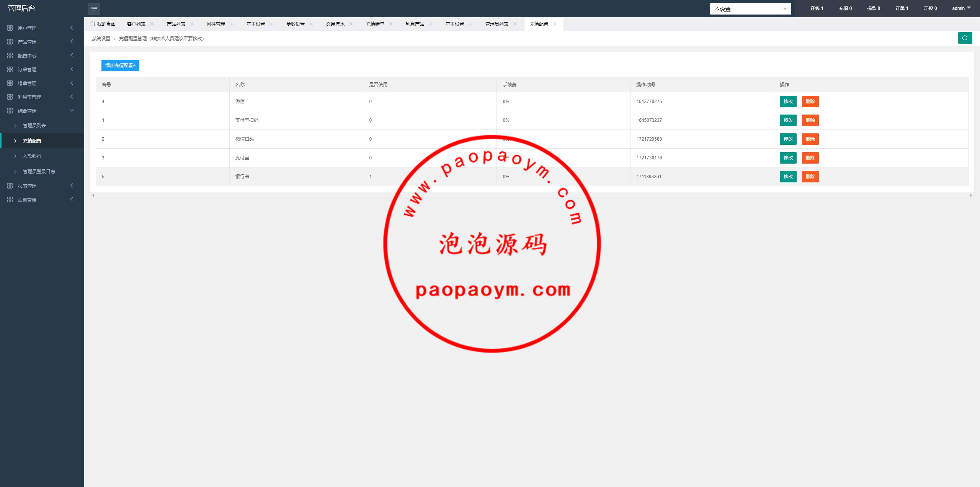Open the 管理员登录日志 sidebar item
Viewport: 980px width, 487px height.
(x=42, y=171)
